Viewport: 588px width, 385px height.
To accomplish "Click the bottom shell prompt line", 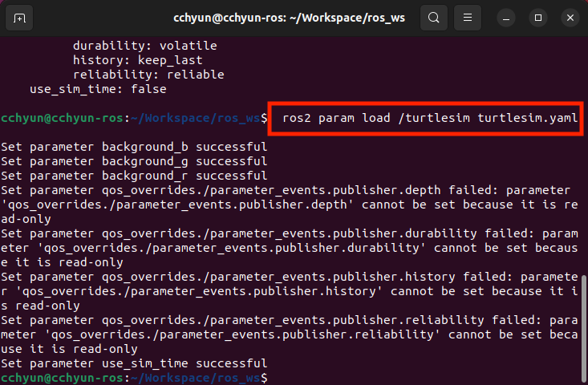I will [134, 378].
